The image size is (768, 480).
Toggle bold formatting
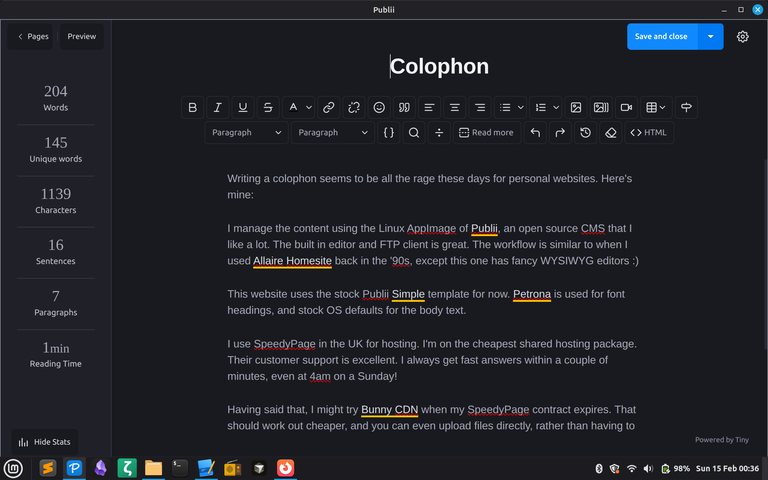coord(192,107)
